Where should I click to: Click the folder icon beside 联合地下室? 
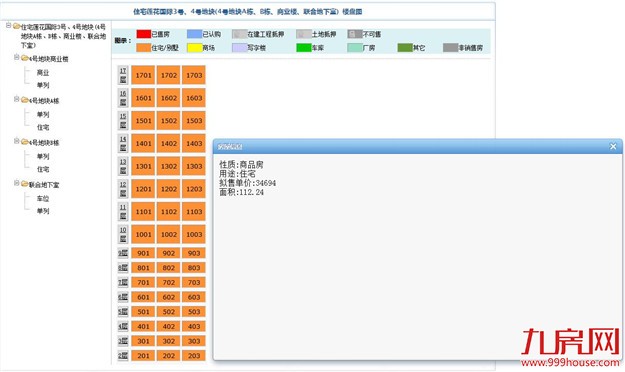point(24,184)
